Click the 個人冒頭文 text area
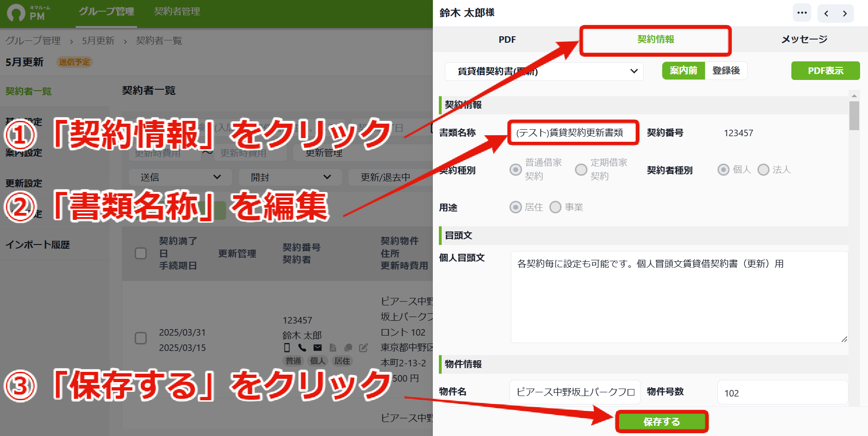868x436 pixels. [679, 297]
